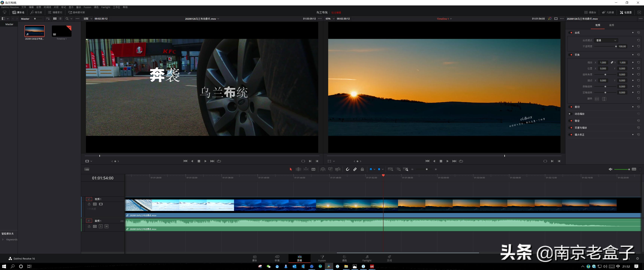Image resolution: width=644 pixels, height=270 pixels.
Task: Open the Fusion page
Action: (322, 258)
